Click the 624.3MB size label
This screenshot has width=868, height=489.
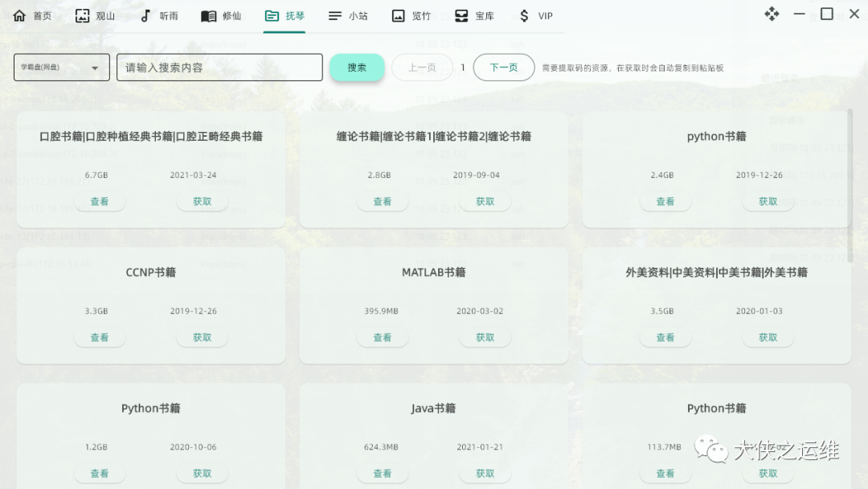[382, 447]
